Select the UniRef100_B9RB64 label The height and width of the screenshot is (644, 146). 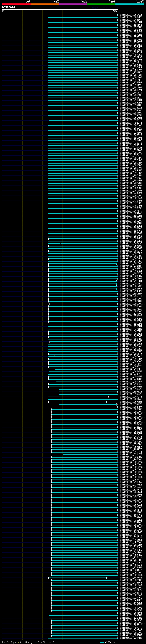tap(131, 271)
